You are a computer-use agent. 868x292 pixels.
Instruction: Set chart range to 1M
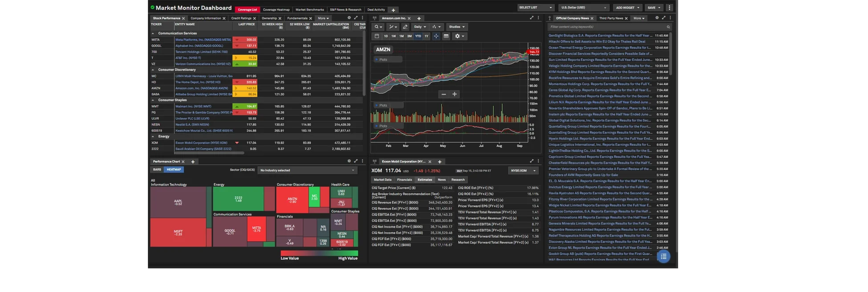(x=402, y=36)
